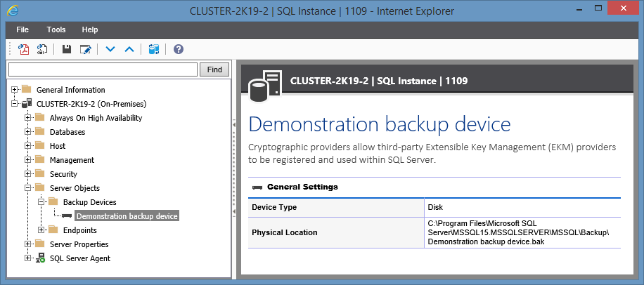Click the export to encrypted file icon
The width and height of the screenshot is (644, 285).
tap(42, 50)
